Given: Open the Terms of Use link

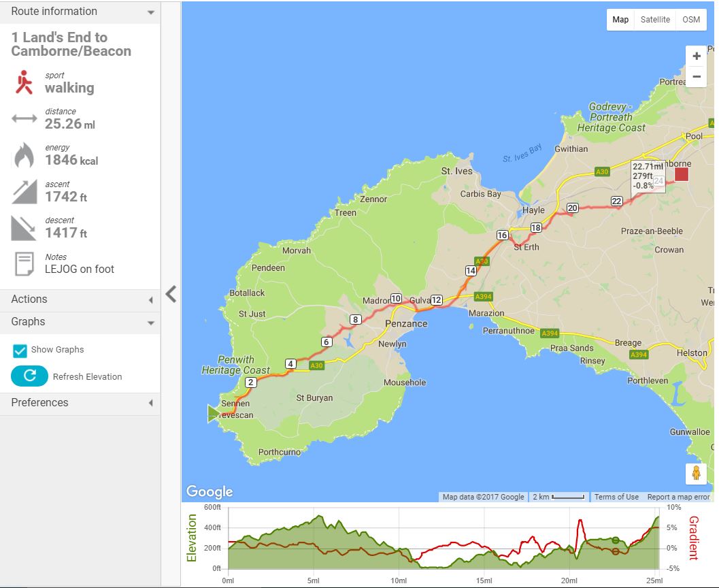Looking at the screenshot, I should (616, 497).
